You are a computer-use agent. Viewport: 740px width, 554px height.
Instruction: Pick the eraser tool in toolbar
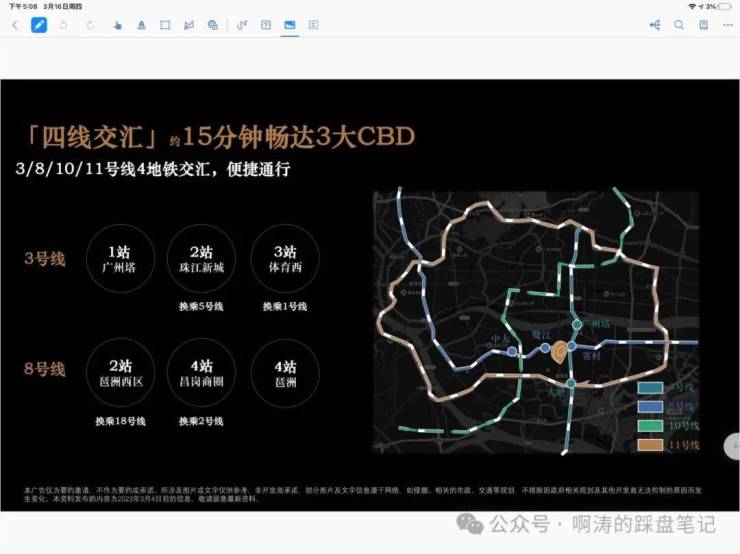tap(189, 24)
